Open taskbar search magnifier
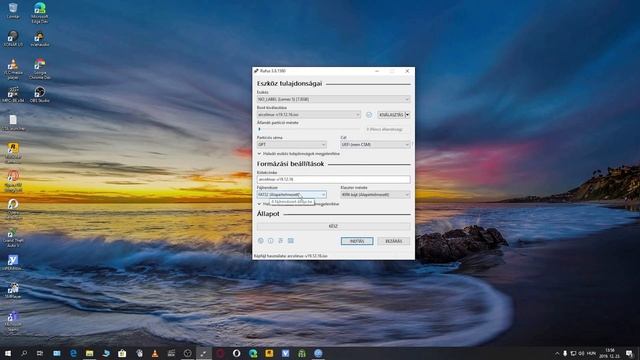This screenshot has width=640, height=360. pyautogui.click(x=24, y=353)
